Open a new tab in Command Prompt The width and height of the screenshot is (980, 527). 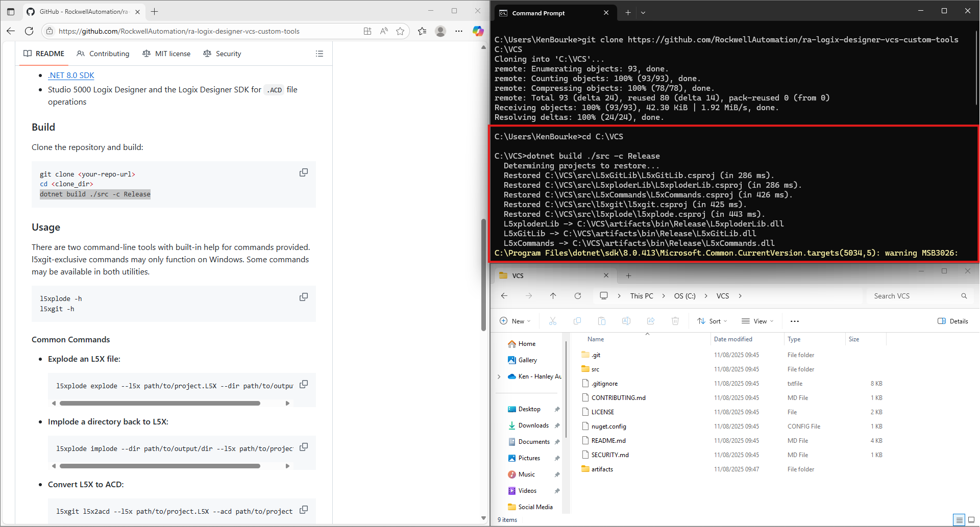pos(628,13)
